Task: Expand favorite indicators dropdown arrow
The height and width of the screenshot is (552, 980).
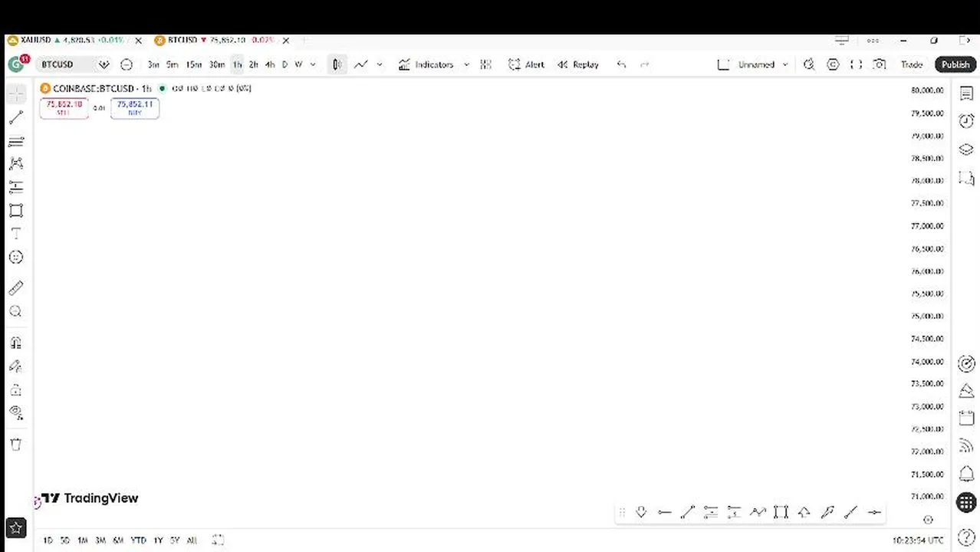Action: click(x=466, y=64)
